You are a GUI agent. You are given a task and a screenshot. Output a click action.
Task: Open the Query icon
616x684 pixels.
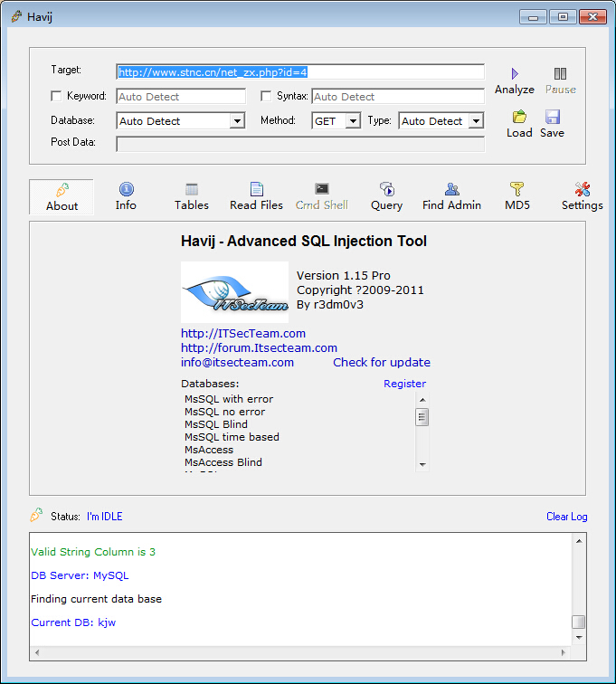tap(387, 189)
